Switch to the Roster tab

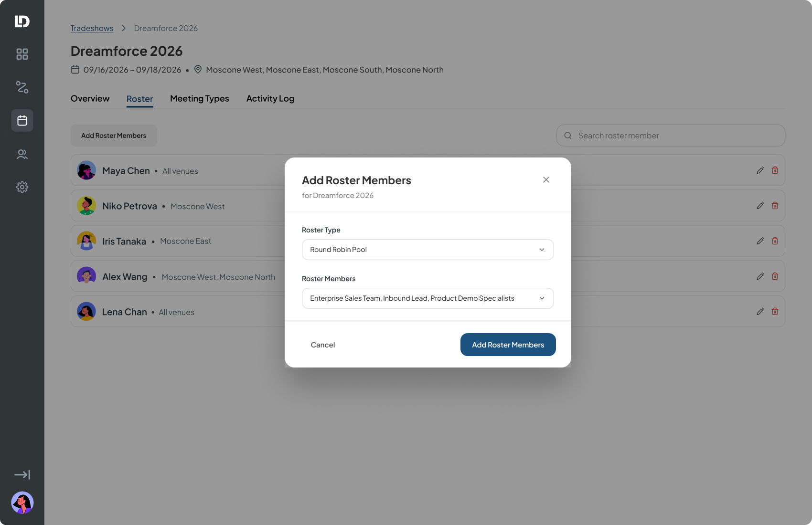click(x=139, y=99)
